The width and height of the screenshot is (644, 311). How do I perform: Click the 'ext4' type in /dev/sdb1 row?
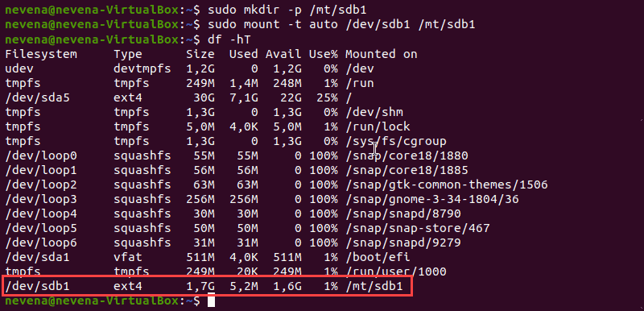128,286
